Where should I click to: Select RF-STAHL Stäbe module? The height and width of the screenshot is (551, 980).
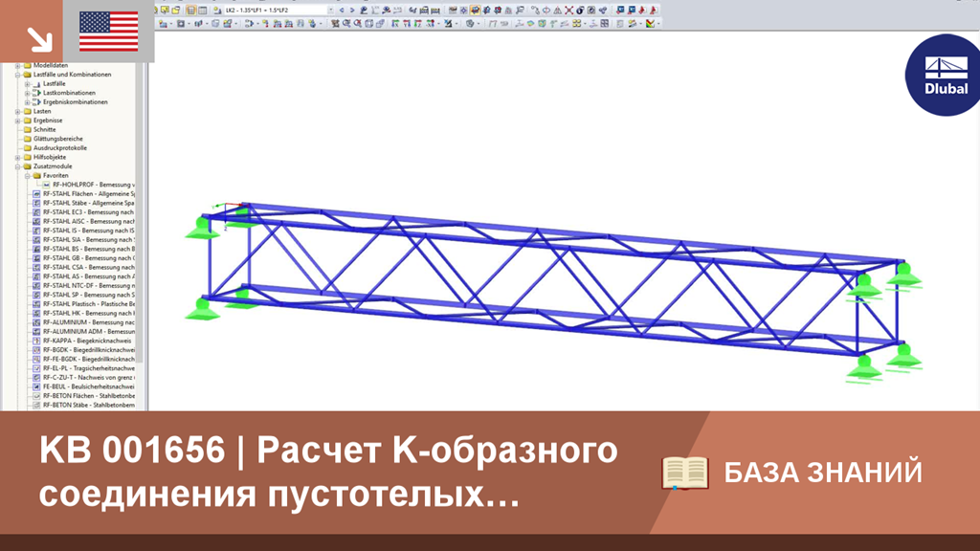coord(88,203)
